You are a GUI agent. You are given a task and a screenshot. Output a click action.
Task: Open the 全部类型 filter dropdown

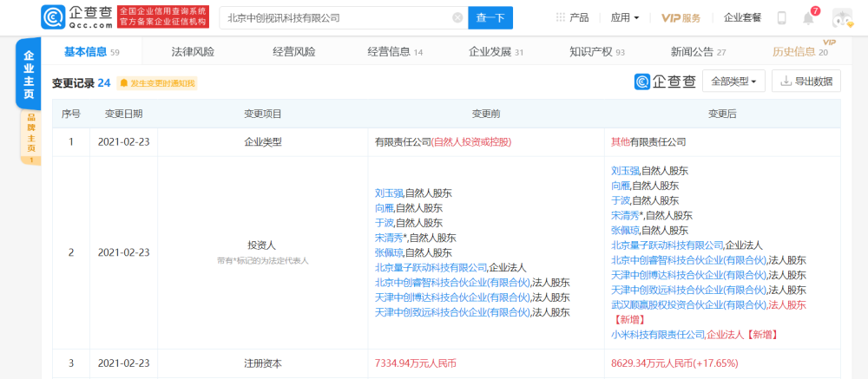tap(733, 82)
